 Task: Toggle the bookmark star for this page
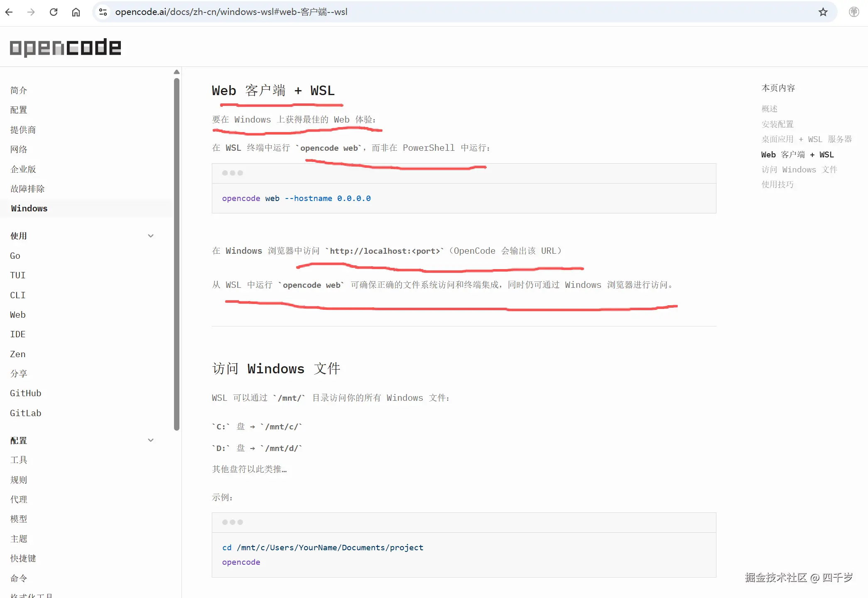(823, 12)
